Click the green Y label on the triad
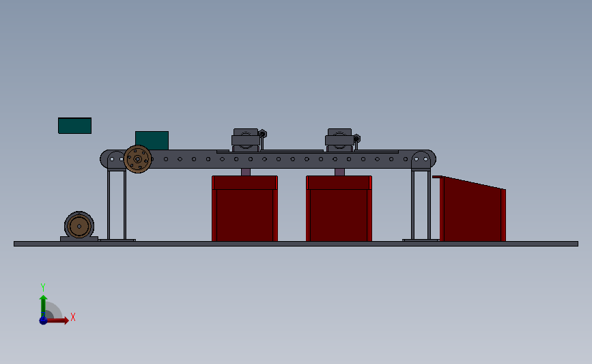 point(43,288)
